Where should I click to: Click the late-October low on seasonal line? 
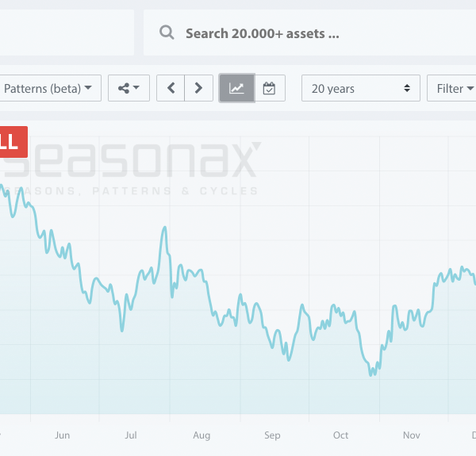pyautogui.click(x=370, y=374)
